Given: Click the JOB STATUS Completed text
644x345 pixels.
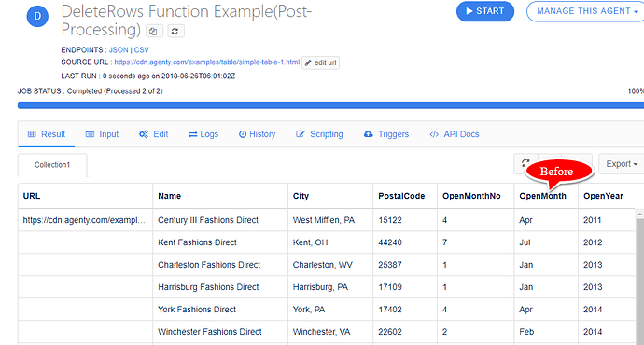Looking at the screenshot, I should [x=90, y=91].
